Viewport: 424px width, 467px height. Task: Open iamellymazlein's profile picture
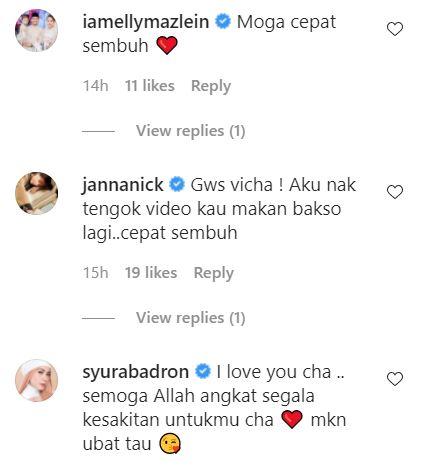pos(37,30)
